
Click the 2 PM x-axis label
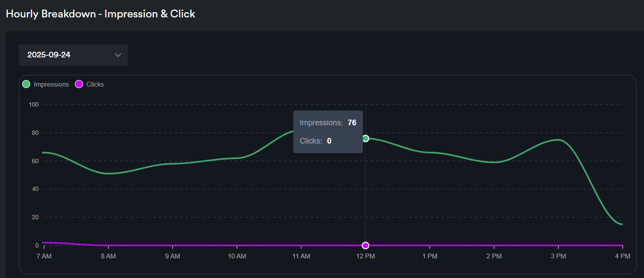coord(494,257)
